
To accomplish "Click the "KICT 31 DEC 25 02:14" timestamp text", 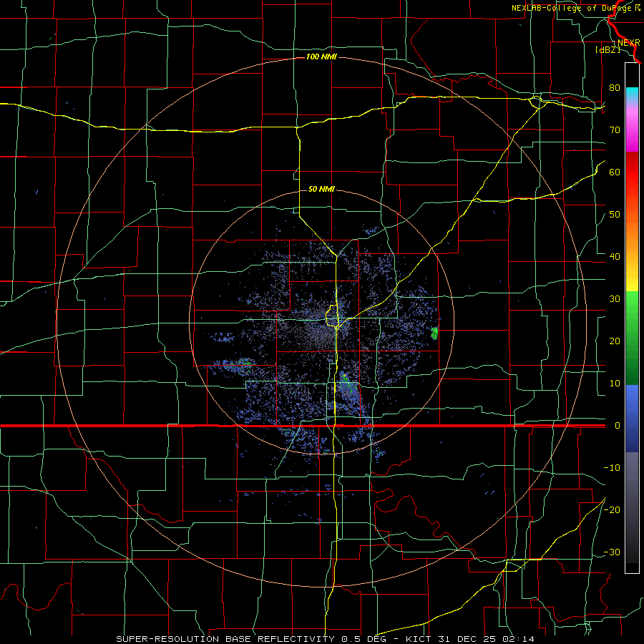I will point(470,639).
